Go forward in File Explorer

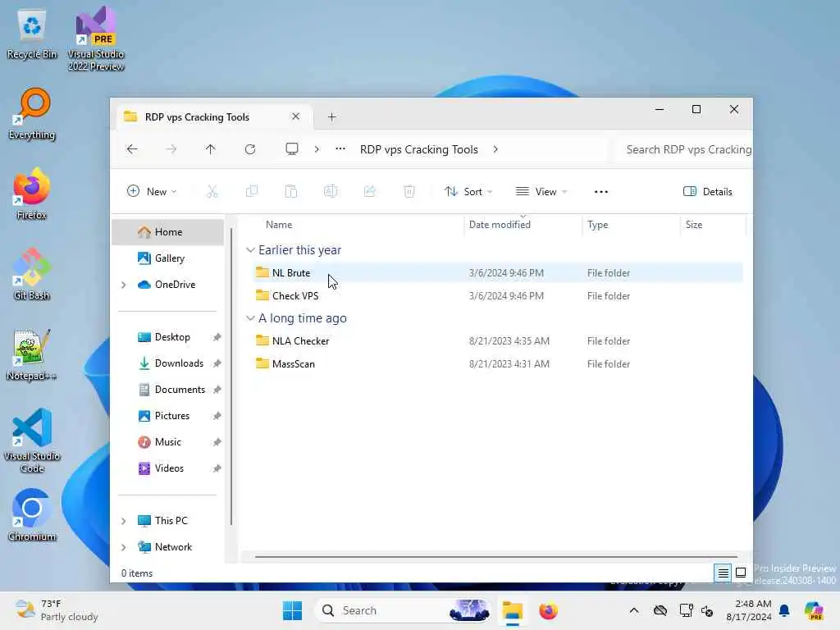click(x=171, y=149)
